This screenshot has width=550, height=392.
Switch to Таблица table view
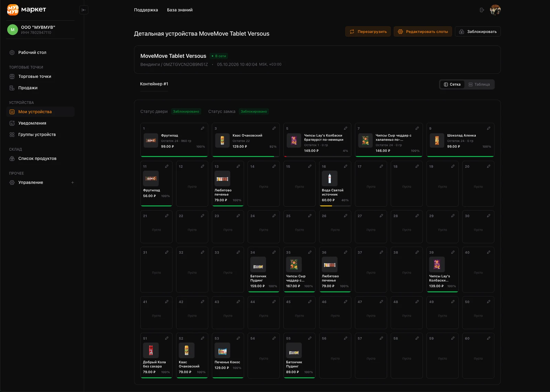479,84
